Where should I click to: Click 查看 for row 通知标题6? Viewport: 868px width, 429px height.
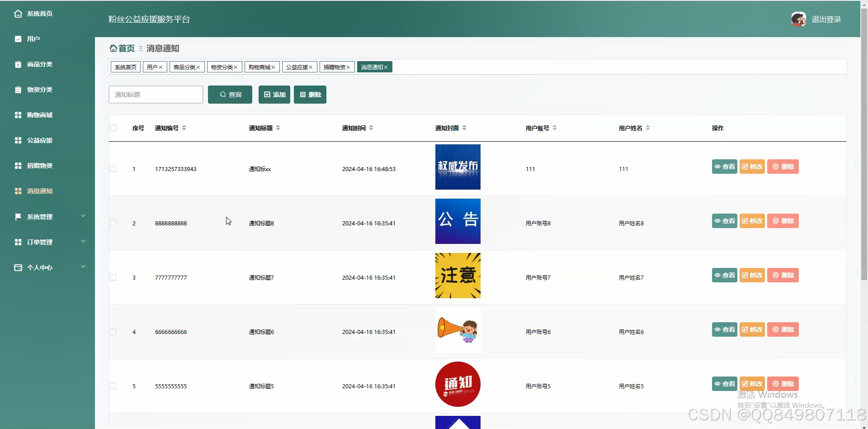[725, 329]
